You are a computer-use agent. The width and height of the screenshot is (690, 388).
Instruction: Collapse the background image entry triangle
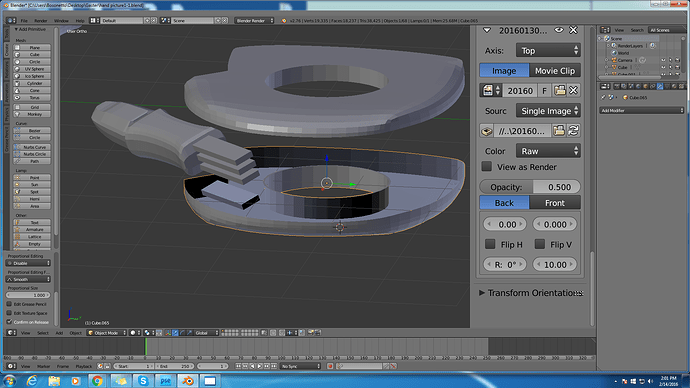487,30
